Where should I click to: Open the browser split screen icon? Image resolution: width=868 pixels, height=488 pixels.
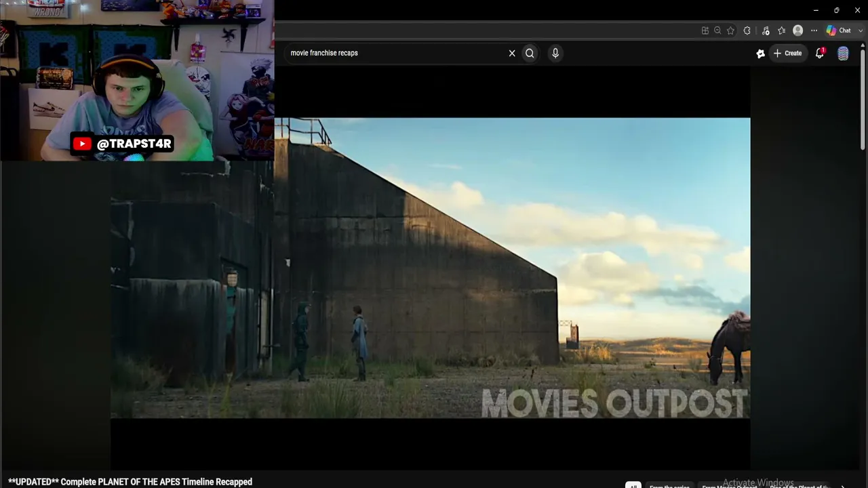pos(705,30)
